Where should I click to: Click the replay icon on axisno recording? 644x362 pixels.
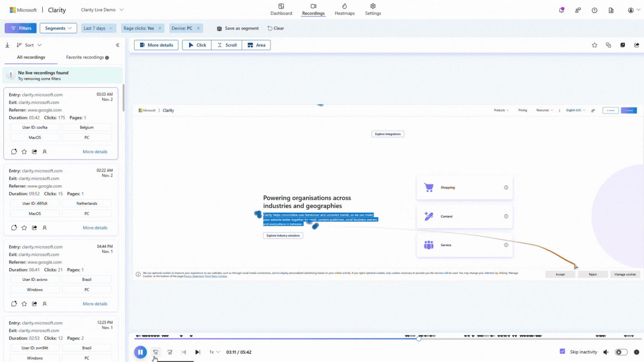[14, 304]
